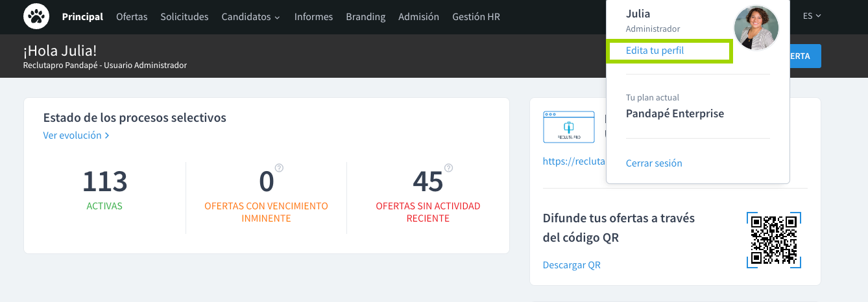Click help icon beside imminent expiry count

pyautogui.click(x=279, y=168)
